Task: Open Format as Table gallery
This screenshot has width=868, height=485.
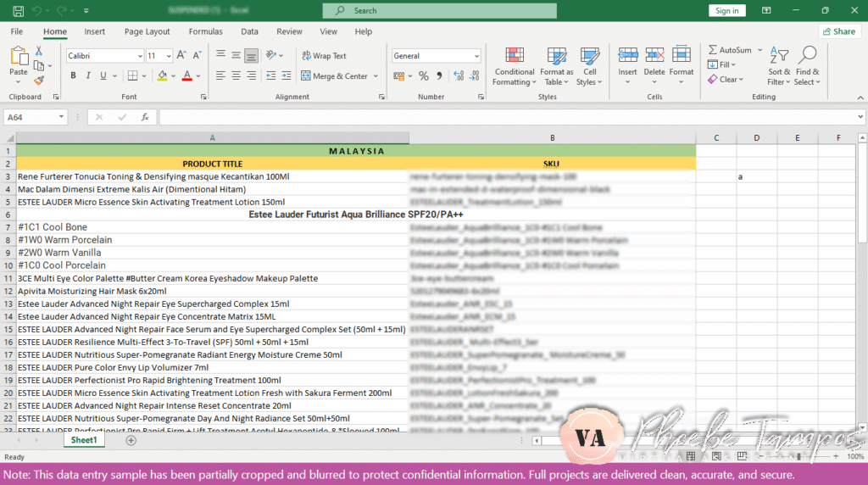Action: tap(556, 66)
